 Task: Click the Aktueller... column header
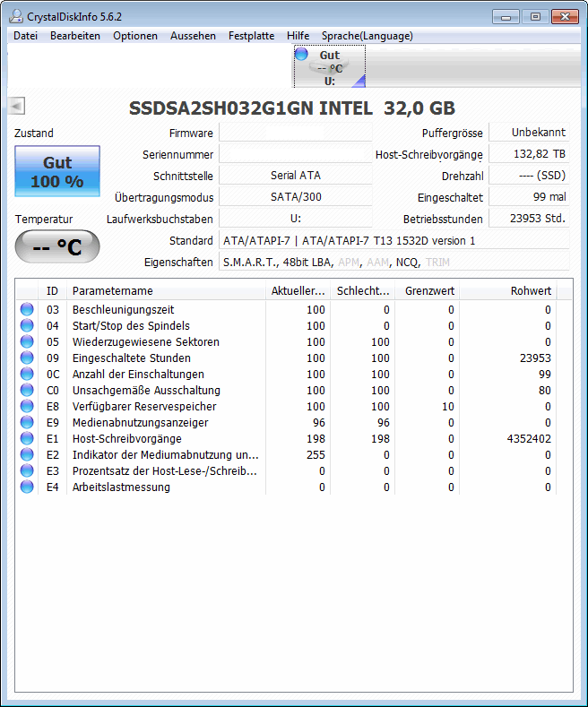coord(298,291)
